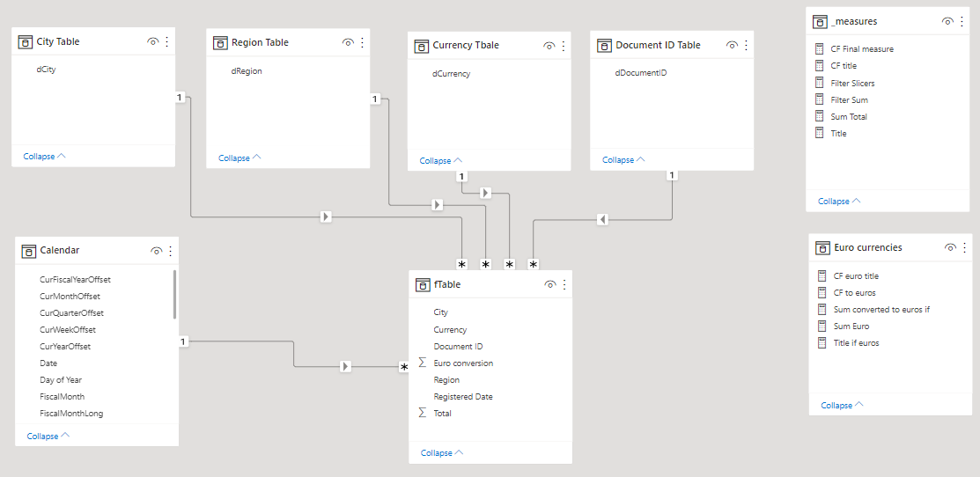
Task: Click the _measures table header icon
Action: [x=820, y=21]
